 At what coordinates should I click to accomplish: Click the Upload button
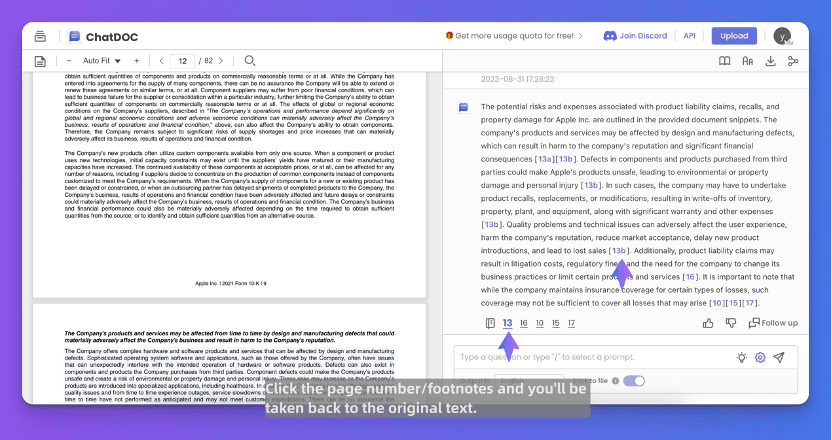tap(734, 36)
